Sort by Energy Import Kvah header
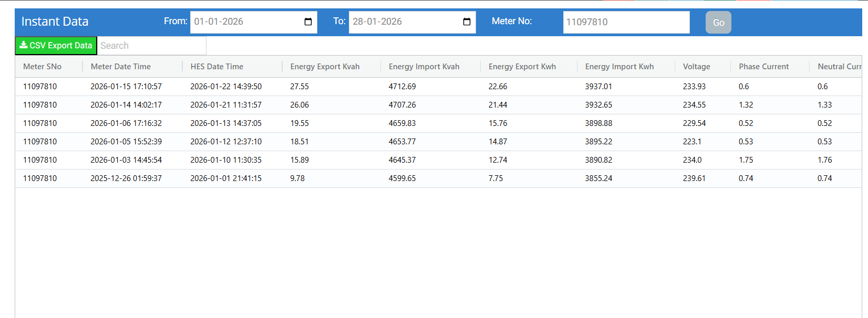The height and width of the screenshot is (318, 868). click(x=424, y=67)
